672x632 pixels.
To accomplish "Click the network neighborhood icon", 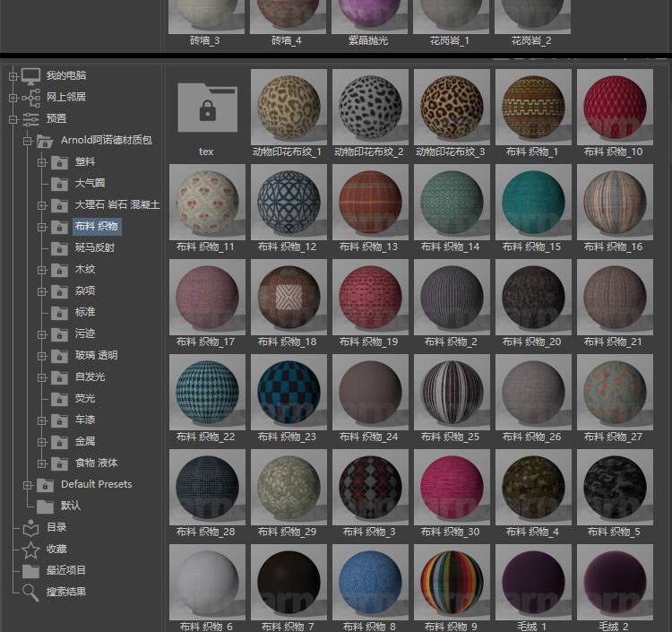I will point(30,98).
